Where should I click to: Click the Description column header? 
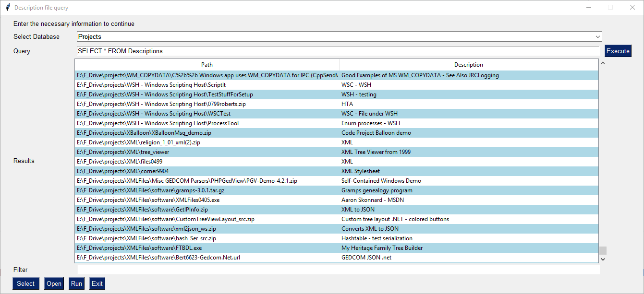[468, 64]
